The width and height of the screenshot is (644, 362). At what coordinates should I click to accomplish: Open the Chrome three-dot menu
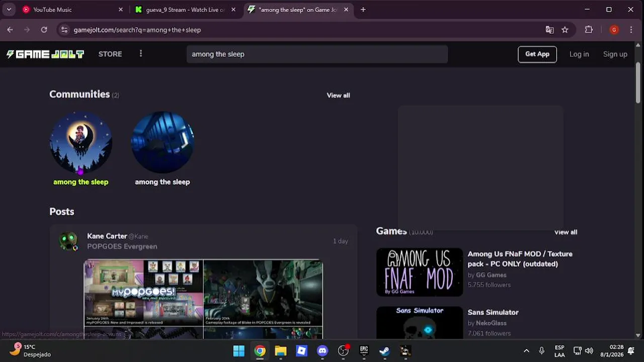(631, 30)
